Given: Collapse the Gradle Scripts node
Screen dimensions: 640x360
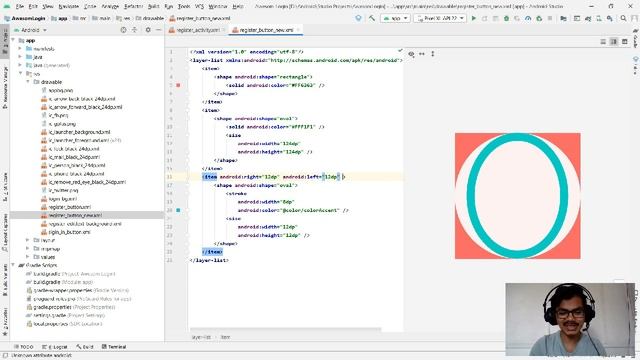Looking at the screenshot, I should (x=13, y=265).
